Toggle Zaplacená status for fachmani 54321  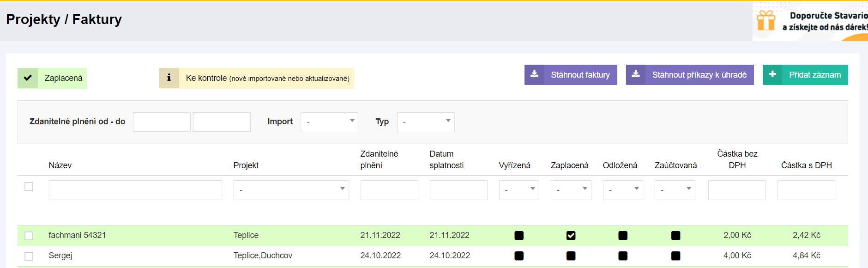[x=571, y=236]
